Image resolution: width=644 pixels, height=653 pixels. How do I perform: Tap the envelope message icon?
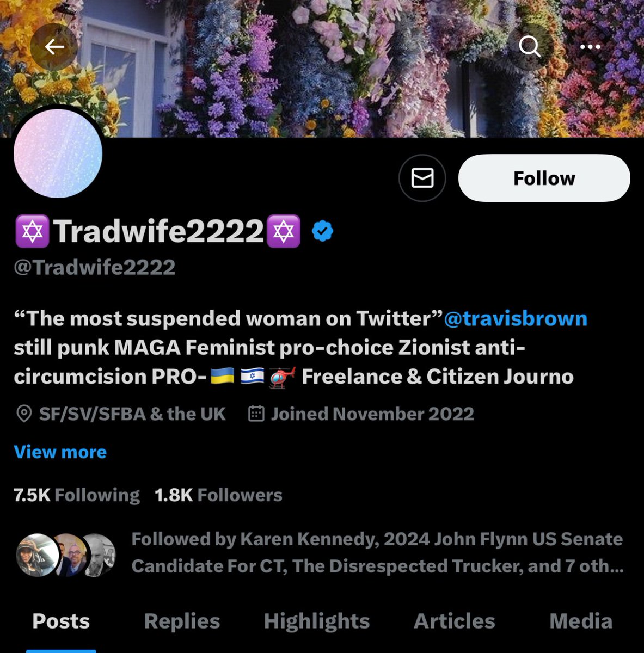click(422, 178)
